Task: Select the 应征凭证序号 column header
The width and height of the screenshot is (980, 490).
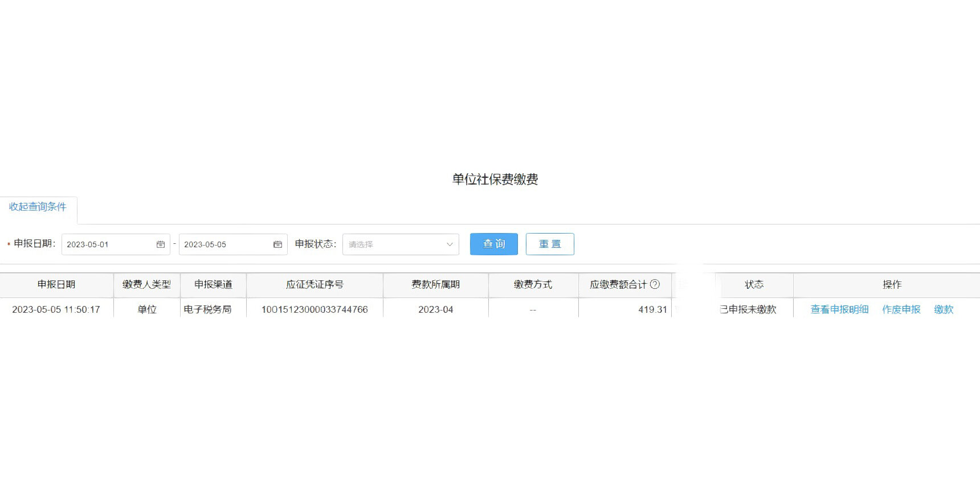Action: (315, 284)
